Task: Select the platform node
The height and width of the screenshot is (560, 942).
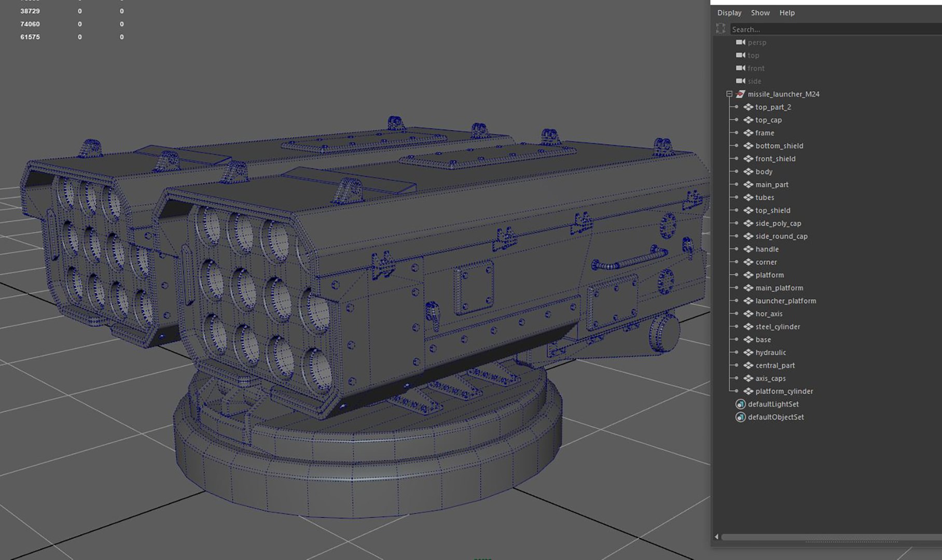Action: tap(769, 275)
